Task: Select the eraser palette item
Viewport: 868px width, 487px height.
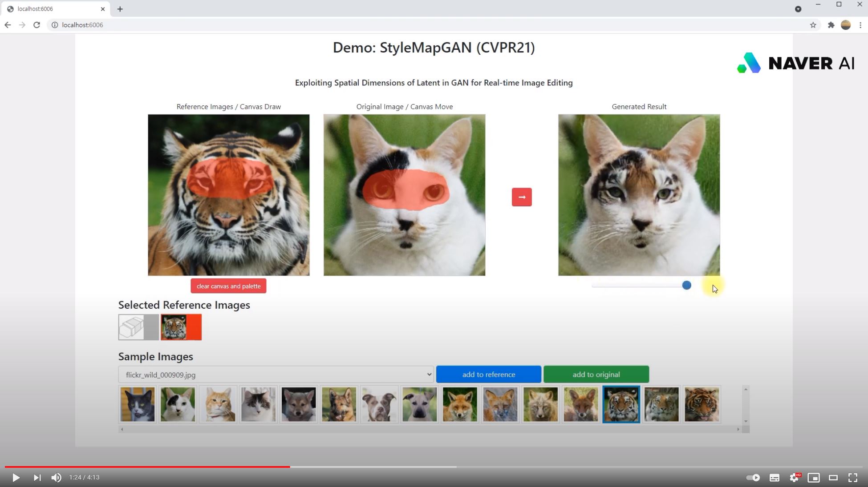Action: tap(138, 327)
